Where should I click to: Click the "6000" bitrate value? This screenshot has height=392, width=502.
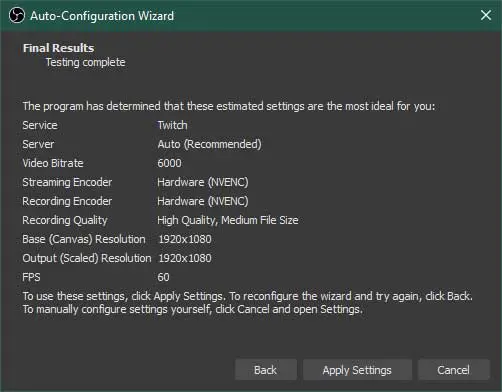[x=169, y=163]
